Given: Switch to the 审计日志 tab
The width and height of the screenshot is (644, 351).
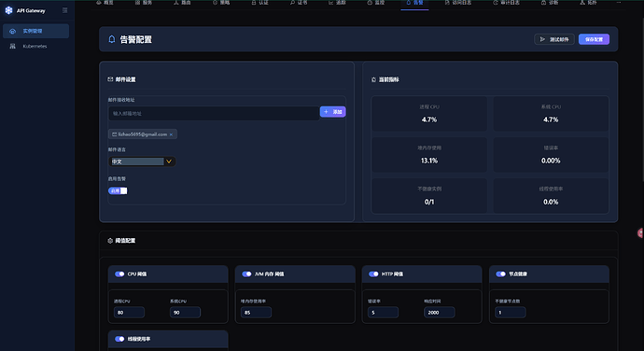Looking at the screenshot, I should (507, 3).
